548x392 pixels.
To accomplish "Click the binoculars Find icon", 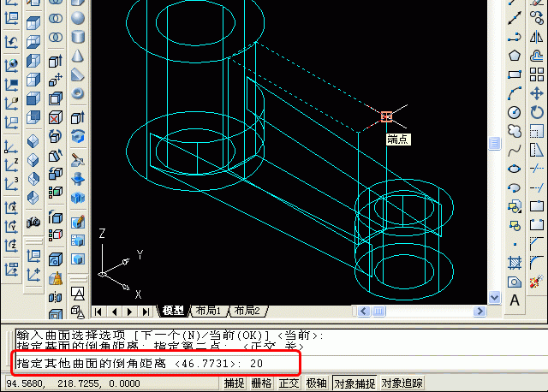I will pos(33,223).
